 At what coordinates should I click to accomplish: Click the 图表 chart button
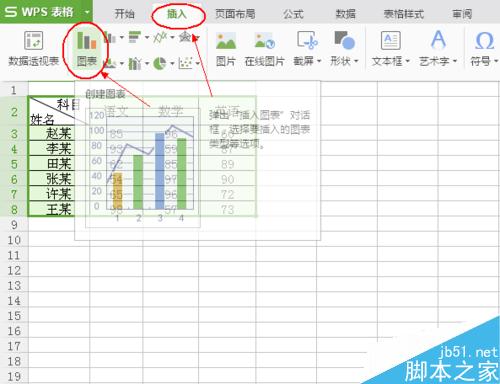click(86, 49)
